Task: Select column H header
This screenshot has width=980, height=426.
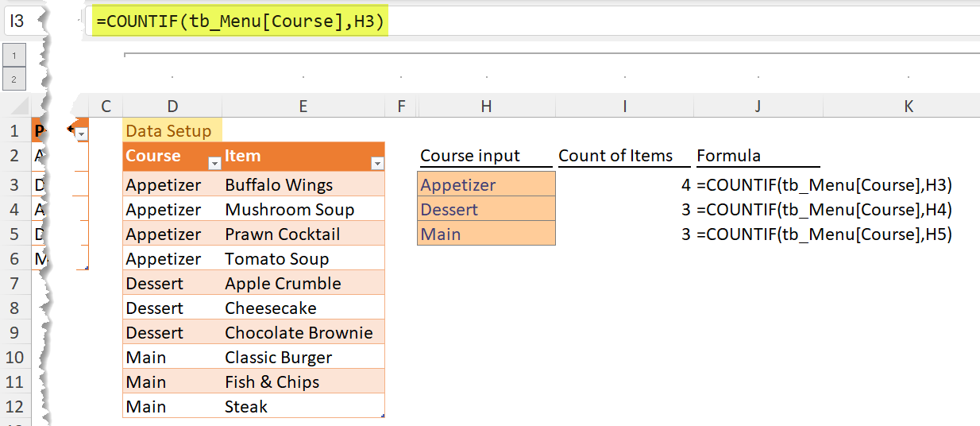Action: point(486,106)
